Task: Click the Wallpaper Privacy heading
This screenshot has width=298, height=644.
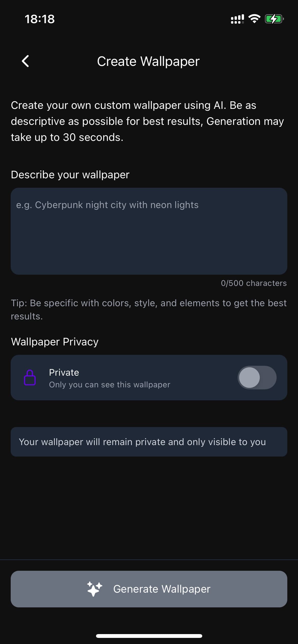Action: click(55, 342)
